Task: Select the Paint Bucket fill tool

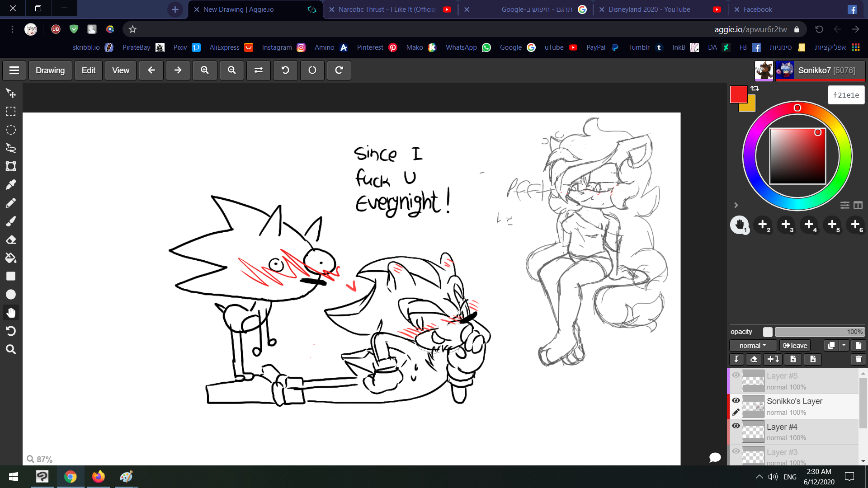Action: (11, 258)
